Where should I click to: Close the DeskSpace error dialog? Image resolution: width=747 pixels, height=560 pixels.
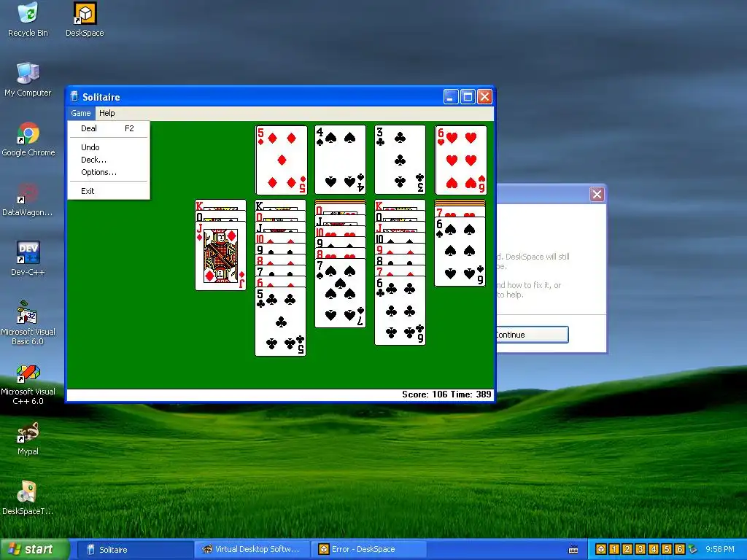[597, 194]
